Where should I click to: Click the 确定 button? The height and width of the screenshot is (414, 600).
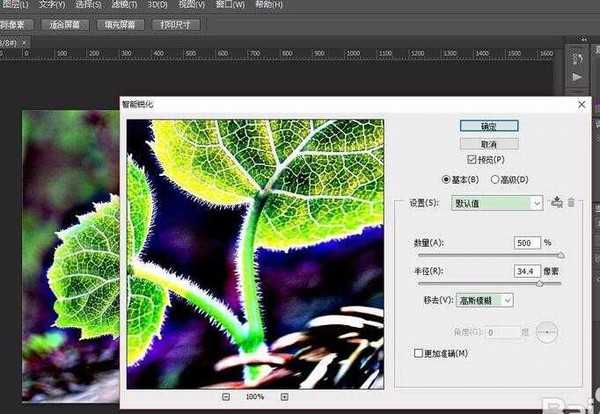click(489, 126)
